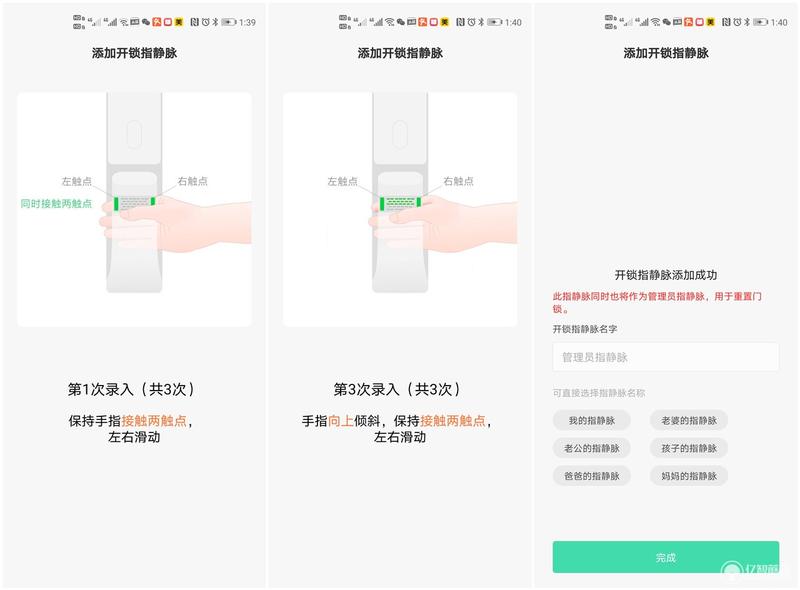Tap WeChat notification icon in 1:39 status bar
Image resolution: width=800 pixels, height=590 pixels.
[146, 22]
